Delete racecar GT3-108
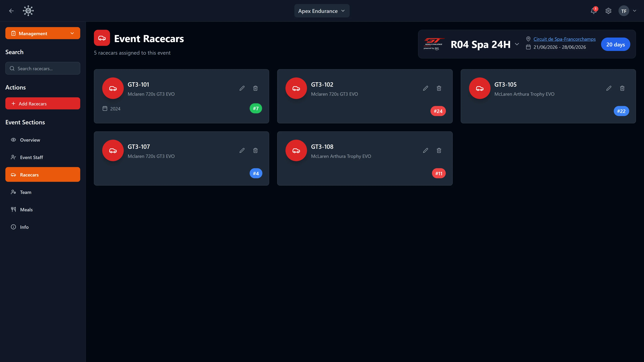The height and width of the screenshot is (362, 644). (439, 150)
